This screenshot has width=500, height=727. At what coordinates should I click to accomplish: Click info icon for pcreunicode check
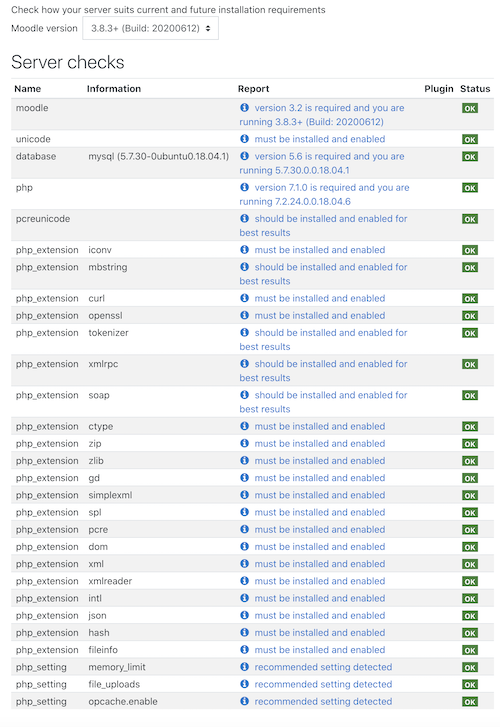[x=244, y=218]
